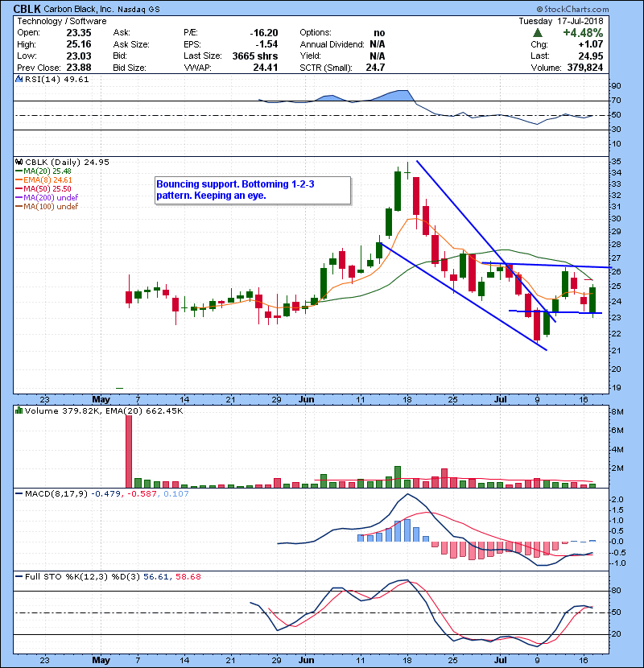Click the Technology / Software sector text
This screenshot has height=668, width=644.
click(62, 21)
